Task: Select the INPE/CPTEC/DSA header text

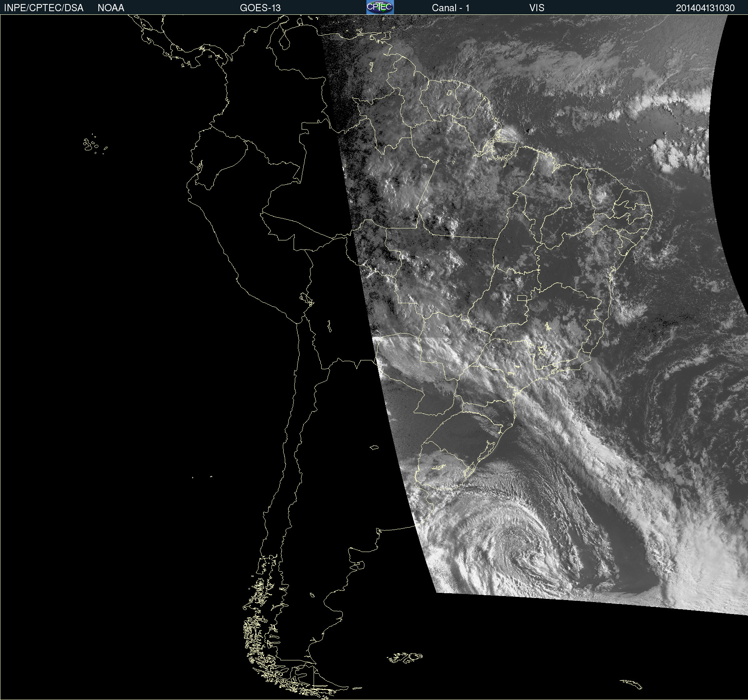Action: tap(44, 8)
